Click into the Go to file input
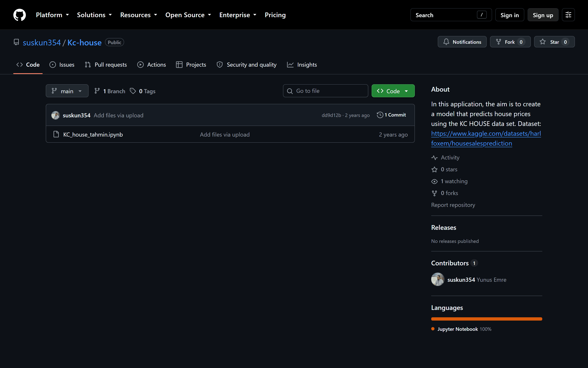 [x=326, y=91]
